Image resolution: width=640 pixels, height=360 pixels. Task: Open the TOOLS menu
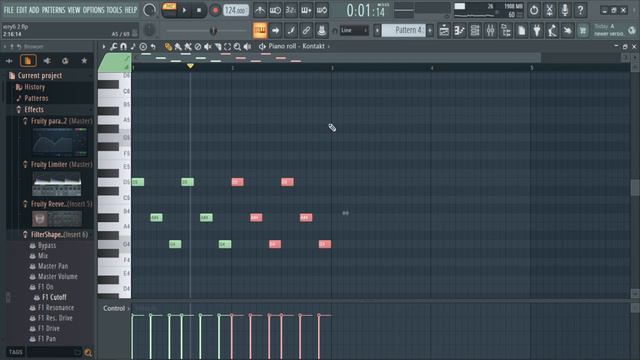pos(114,10)
